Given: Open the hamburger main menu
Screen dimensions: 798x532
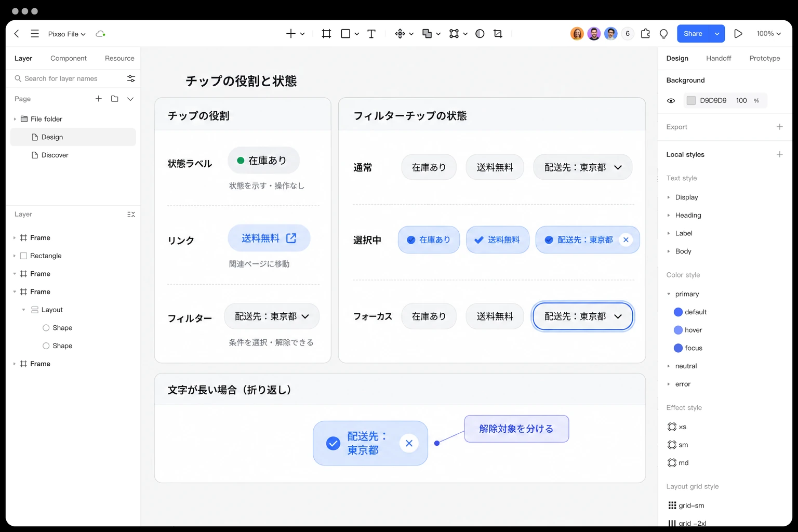Looking at the screenshot, I should (35, 34).
